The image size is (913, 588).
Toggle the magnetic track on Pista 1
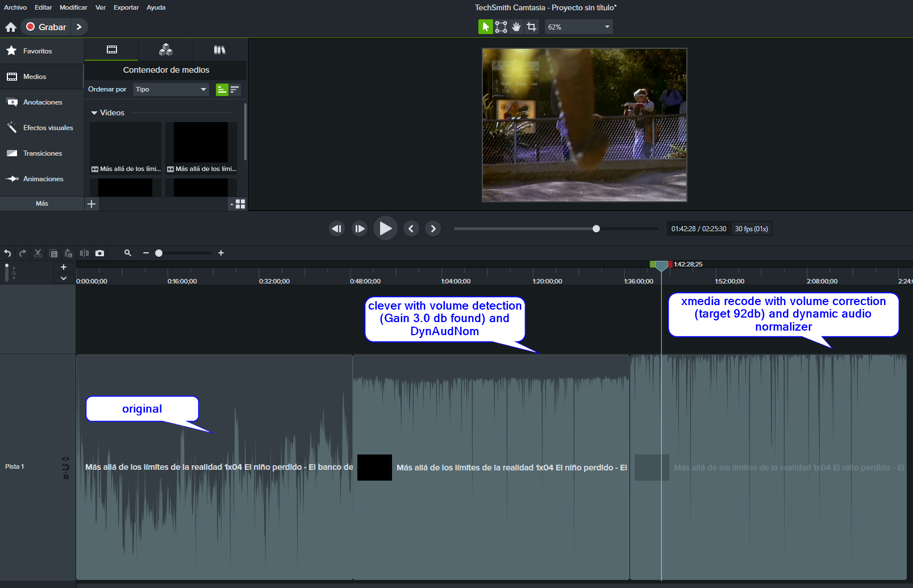coord(66,467)
